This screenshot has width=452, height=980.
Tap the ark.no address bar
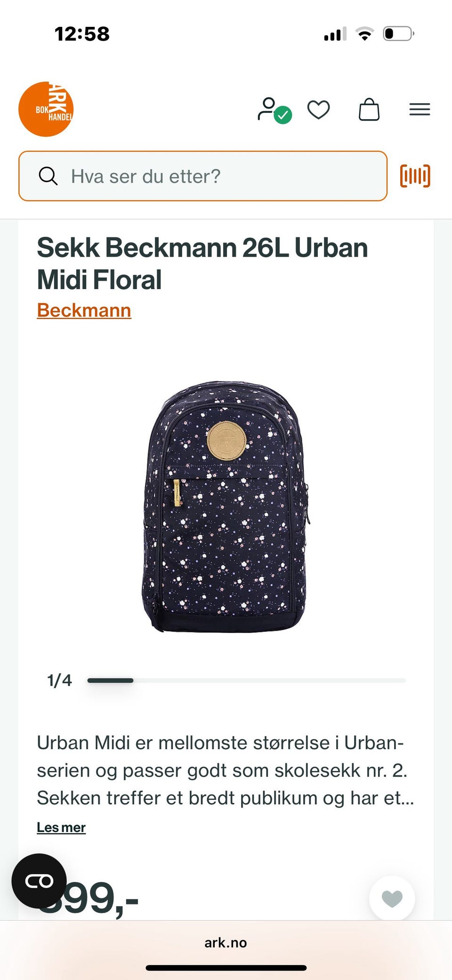pos(226,942)
